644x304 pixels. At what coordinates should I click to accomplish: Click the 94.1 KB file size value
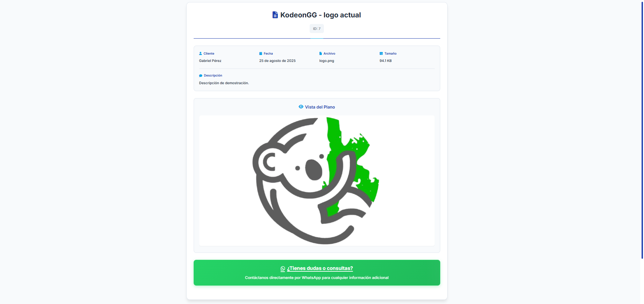click(386, 61)
